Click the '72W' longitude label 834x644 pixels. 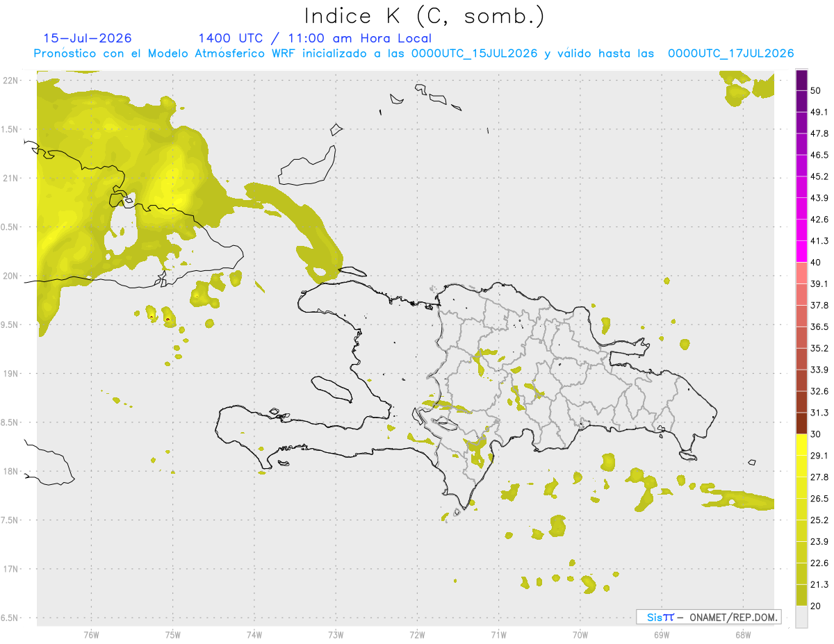(417, 634)
